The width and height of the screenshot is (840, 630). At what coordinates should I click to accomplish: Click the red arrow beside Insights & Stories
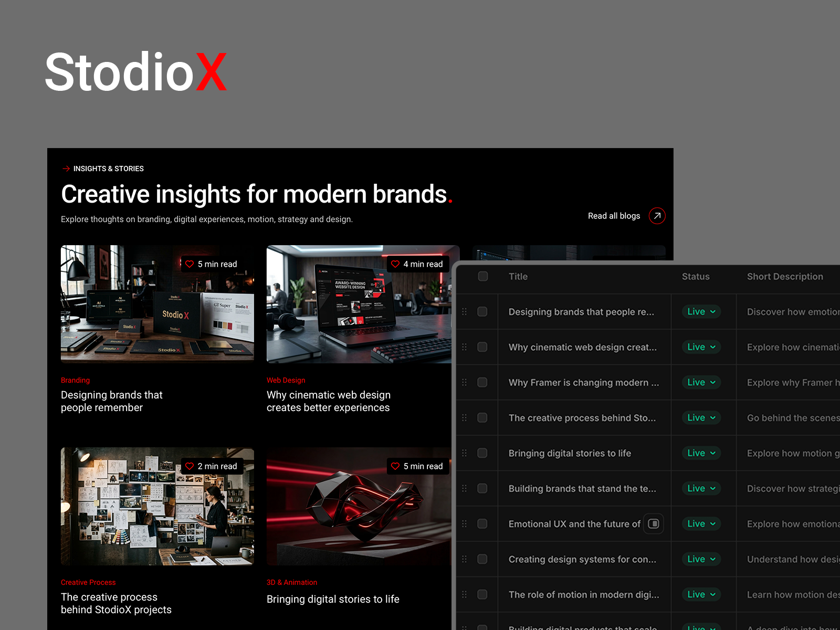[66, 169]
